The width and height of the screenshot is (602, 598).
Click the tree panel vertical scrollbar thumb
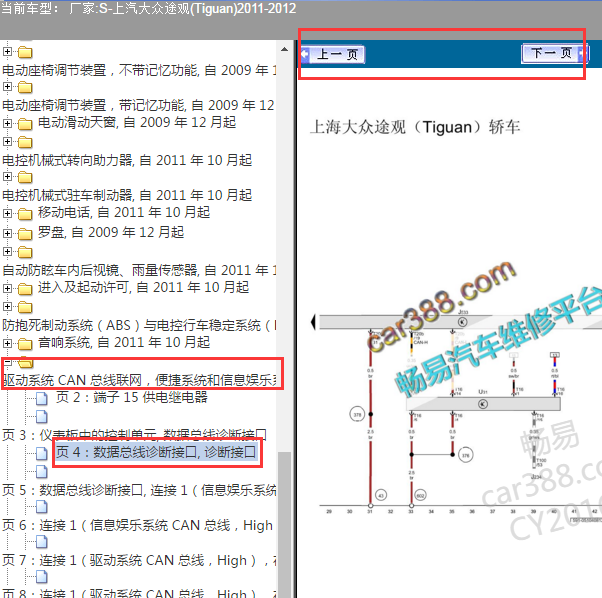click(x=284, y=524)
